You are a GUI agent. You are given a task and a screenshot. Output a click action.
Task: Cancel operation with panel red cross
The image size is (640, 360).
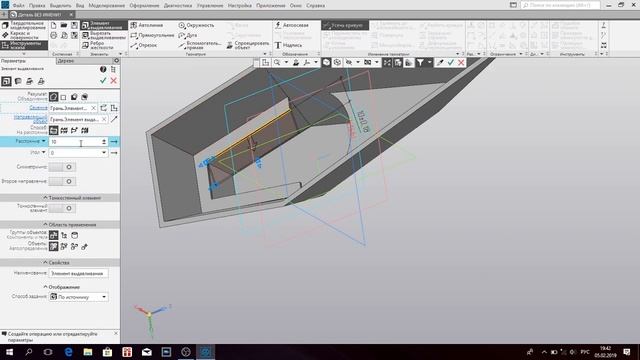(113, 81)
